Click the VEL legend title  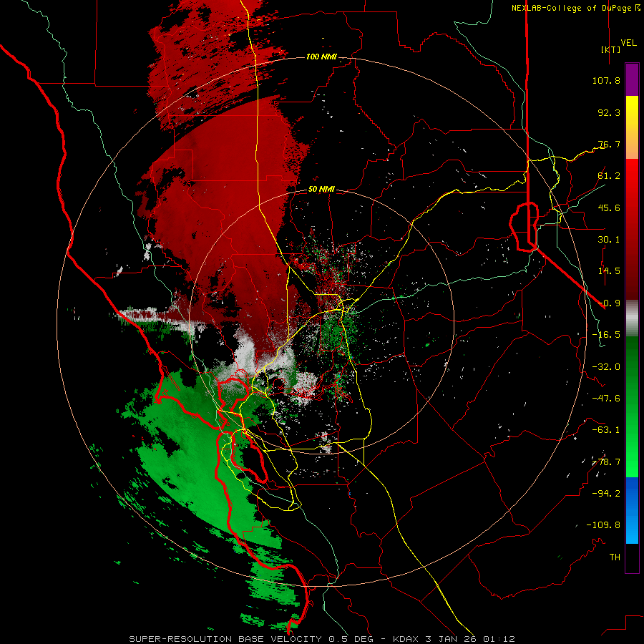click(628, 43)
